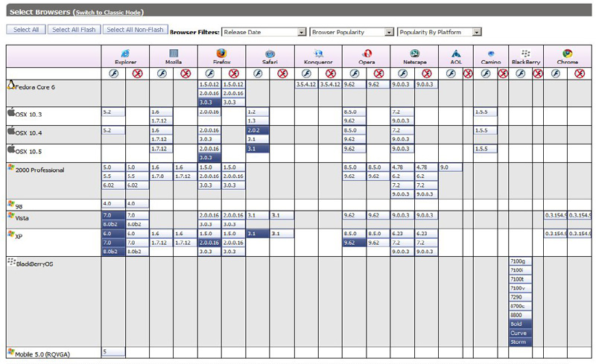This screenshot has width=596, height=364.
Task: Toggle BlackBerry Storm device
Action: pos(520,342)
